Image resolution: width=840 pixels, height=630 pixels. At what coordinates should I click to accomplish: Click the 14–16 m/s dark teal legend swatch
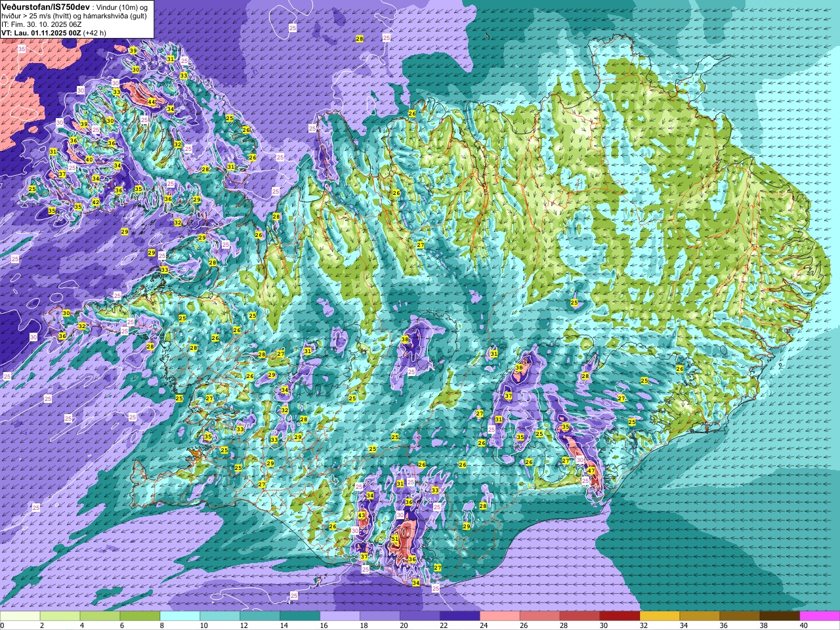(x=300, y=616)
